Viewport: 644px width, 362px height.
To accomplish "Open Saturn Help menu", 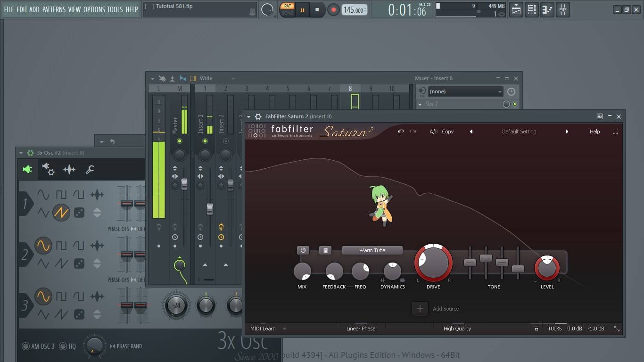I will pyautogui.click(x=594, y=132).
